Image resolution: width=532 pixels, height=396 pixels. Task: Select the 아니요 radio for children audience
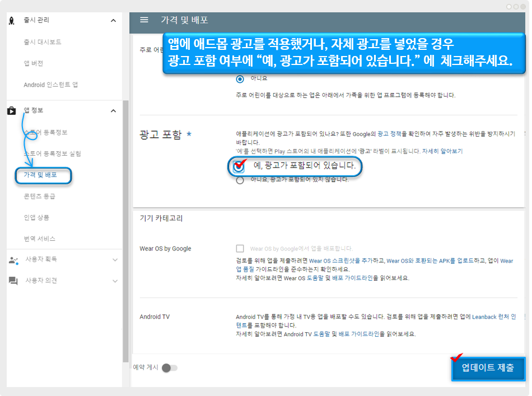[240, 79]
